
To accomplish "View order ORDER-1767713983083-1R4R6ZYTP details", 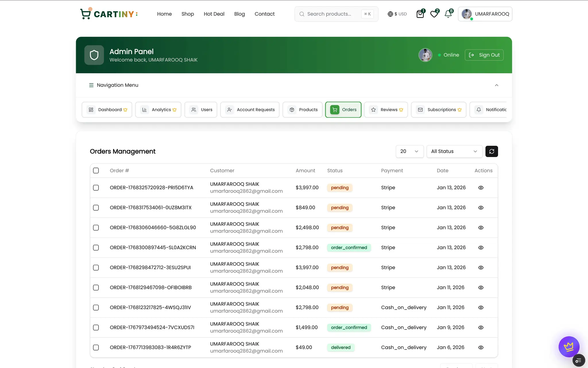I will point(481,348).
